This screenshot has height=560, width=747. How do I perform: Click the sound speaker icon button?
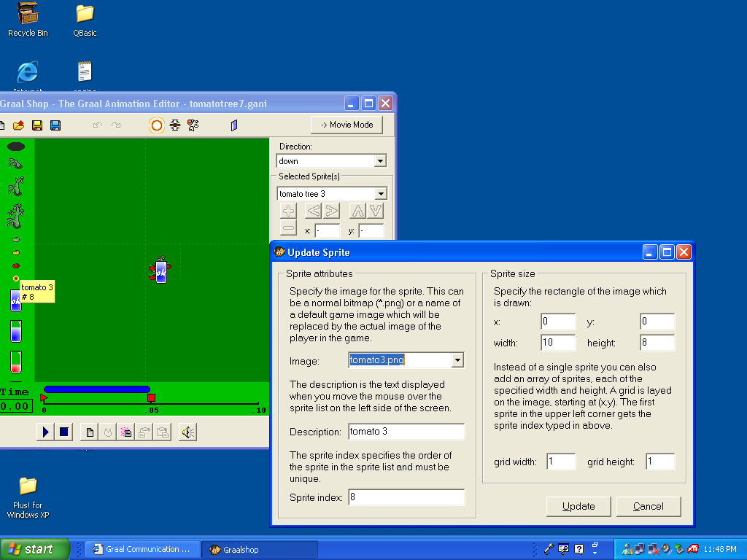coord(187,432)
